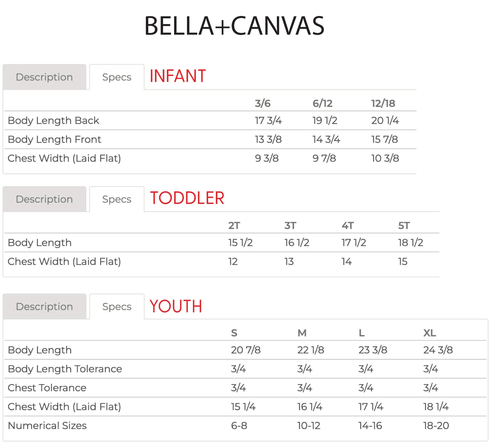Click the red YOUTH section label
The width and height of the screenshot is (491, 448).
click(175, 306)
